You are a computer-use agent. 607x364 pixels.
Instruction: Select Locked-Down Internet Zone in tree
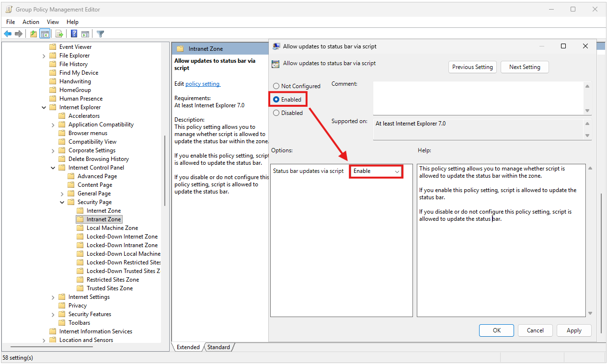[x=122, y=237]
